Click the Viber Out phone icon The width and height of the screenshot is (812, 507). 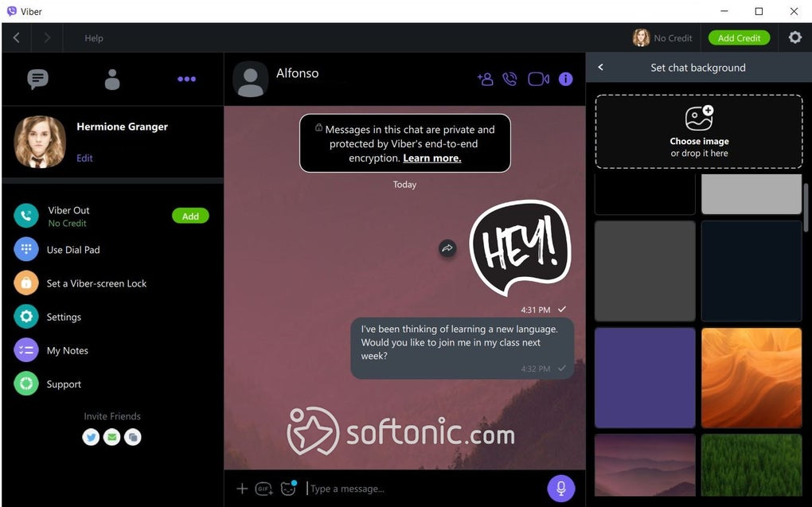click(26, 216)
